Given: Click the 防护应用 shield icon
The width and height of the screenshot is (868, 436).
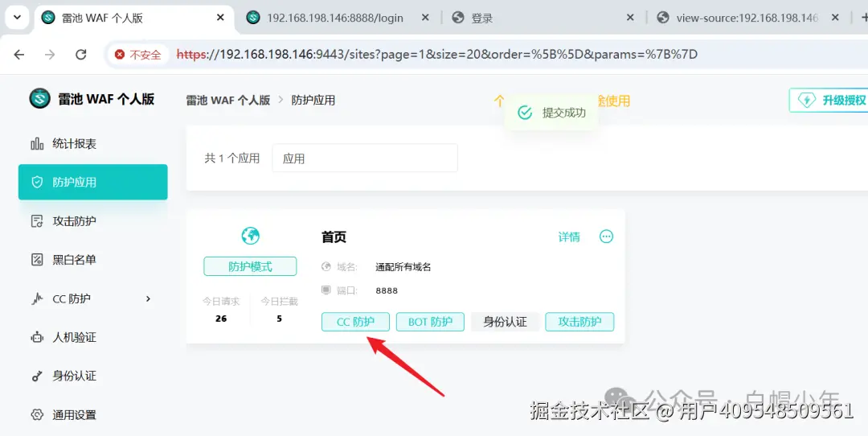Looking at the screenshot, I should click(37, 183).
